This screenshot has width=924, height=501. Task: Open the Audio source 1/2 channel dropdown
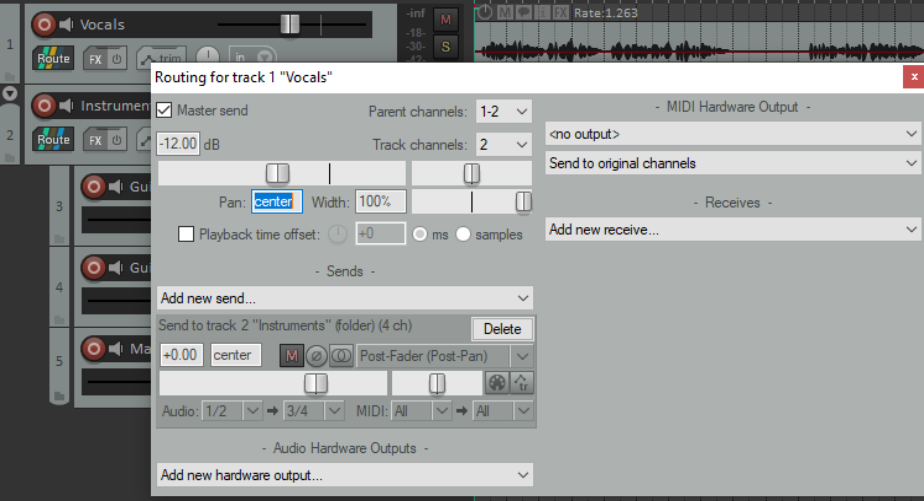232,411
